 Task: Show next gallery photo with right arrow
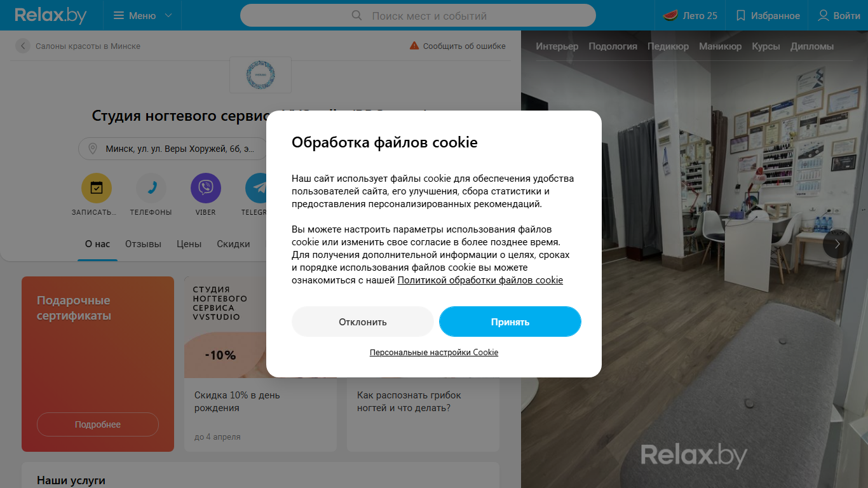pos(837,243)
